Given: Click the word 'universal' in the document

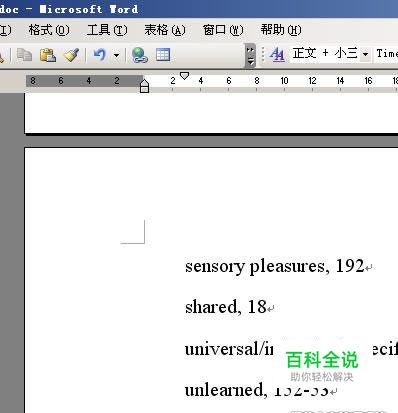Looking at the screenshot, I should pyautogui.click(x=221, y=349).
